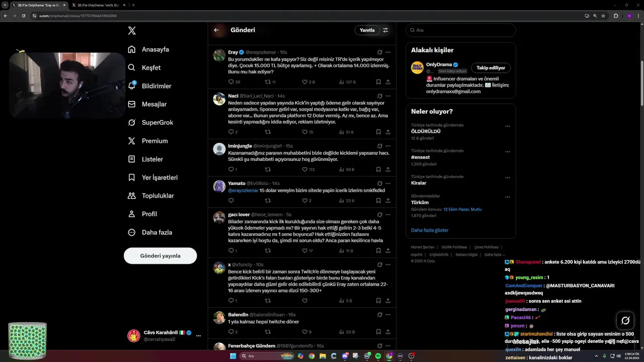Open Naci's post more options
The image size is (644, 362).
[388, 96]
